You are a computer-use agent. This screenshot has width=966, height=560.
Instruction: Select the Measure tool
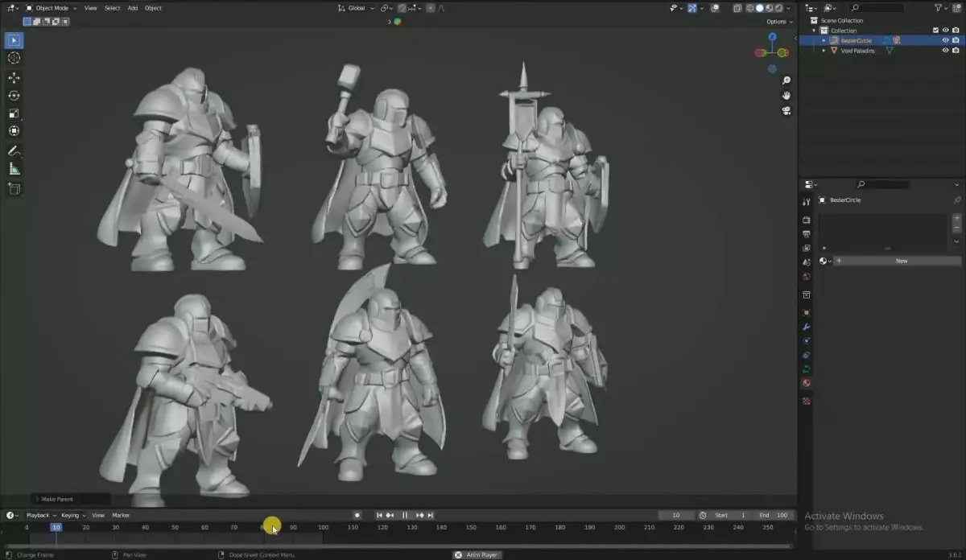coord(14,169)
